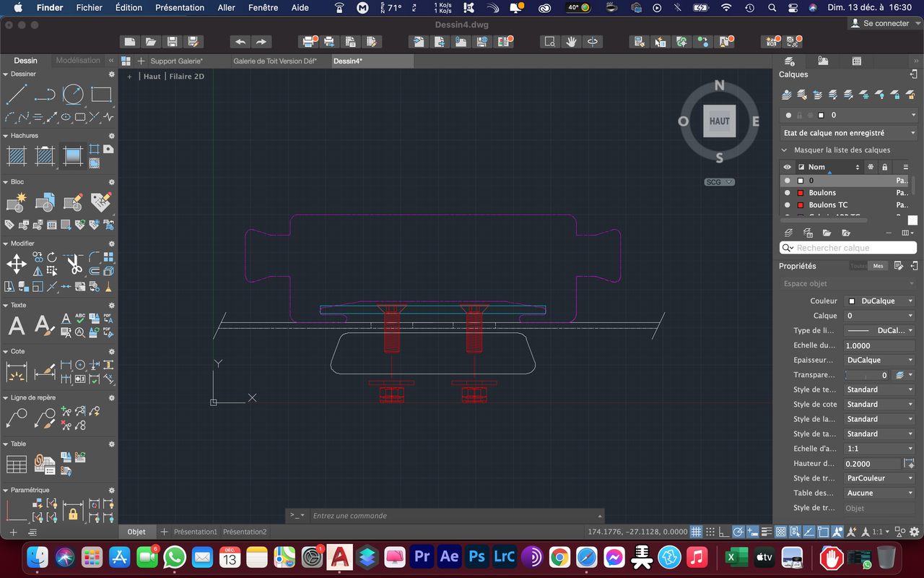This screenshot has width=924, height=578.
Task: Toggle visibility of layer 0
Action: point(788,181)
